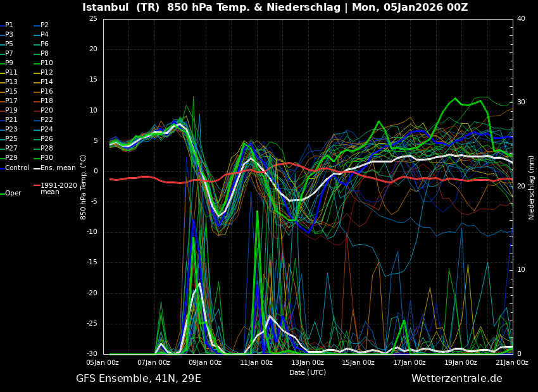Click the Date (UTC) axis title
538x392 pixels.
point(308,372)
